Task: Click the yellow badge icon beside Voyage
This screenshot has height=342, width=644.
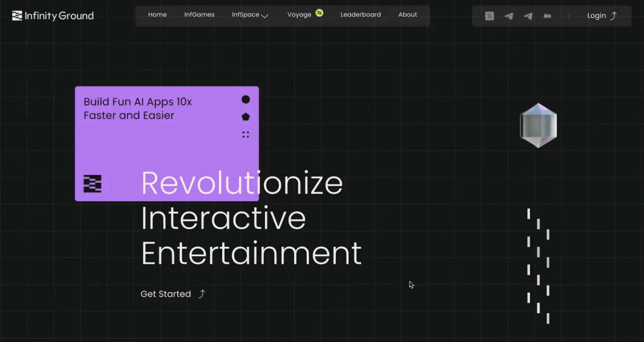Action: click(x=319, y=13)
